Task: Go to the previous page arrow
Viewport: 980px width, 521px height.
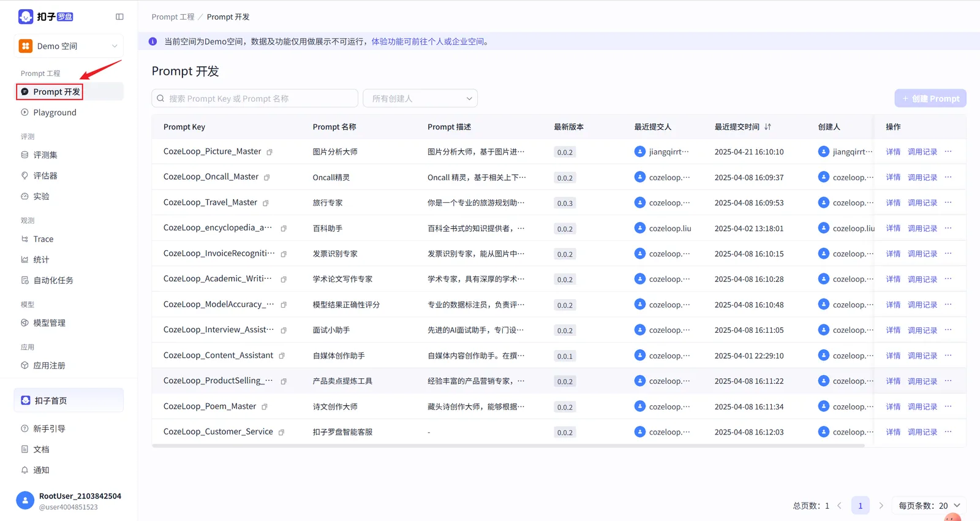Action: pos(839,506)
